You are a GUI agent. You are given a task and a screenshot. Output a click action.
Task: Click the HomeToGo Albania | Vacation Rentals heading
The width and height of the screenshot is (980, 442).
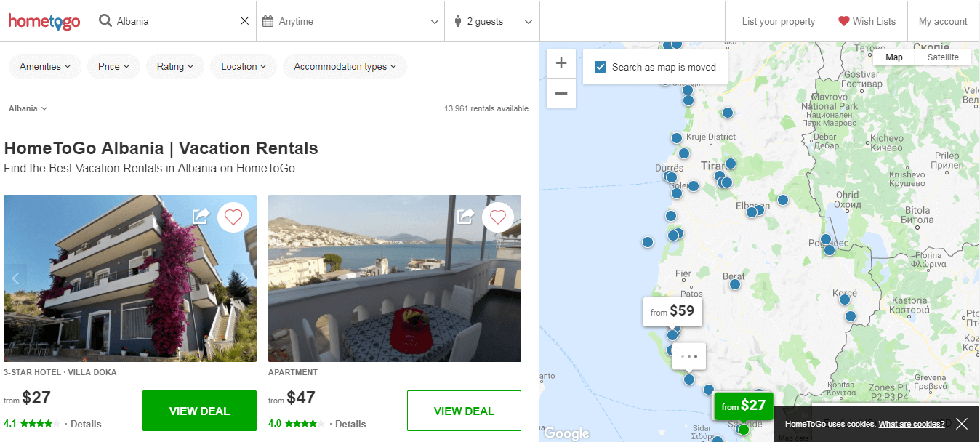tap(161, 148)
